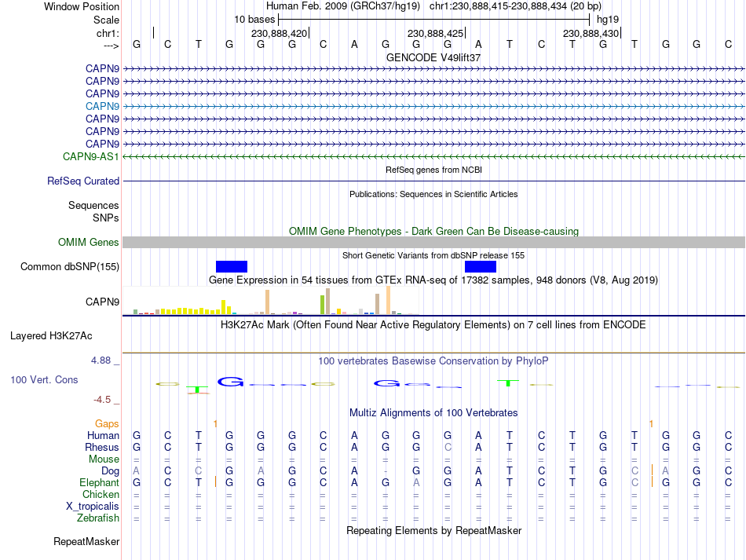The image size is (746, 560).
Task: Click the green T PhyloP conservation letter
Action: coord(508,382)
